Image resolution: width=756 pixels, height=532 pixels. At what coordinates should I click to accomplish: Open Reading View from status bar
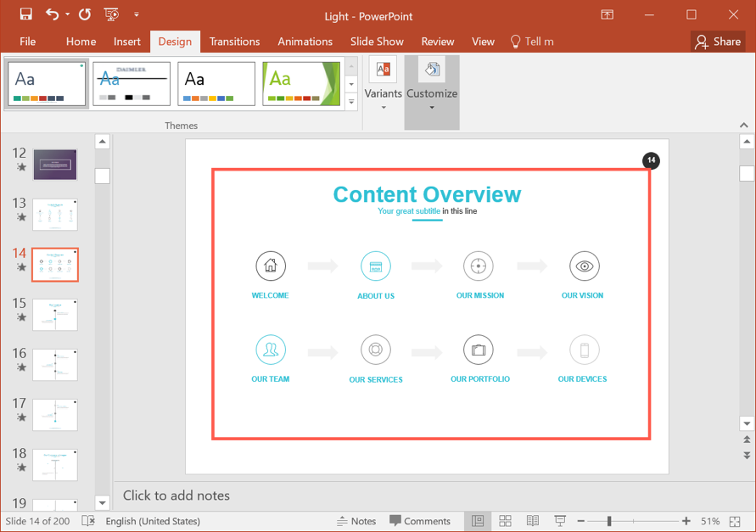[x=532, y=521]
